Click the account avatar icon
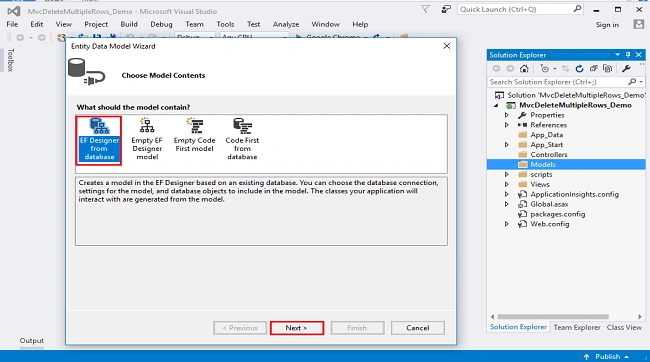The image size is (650, 362). pyautogui.click(x=639, y=24)
